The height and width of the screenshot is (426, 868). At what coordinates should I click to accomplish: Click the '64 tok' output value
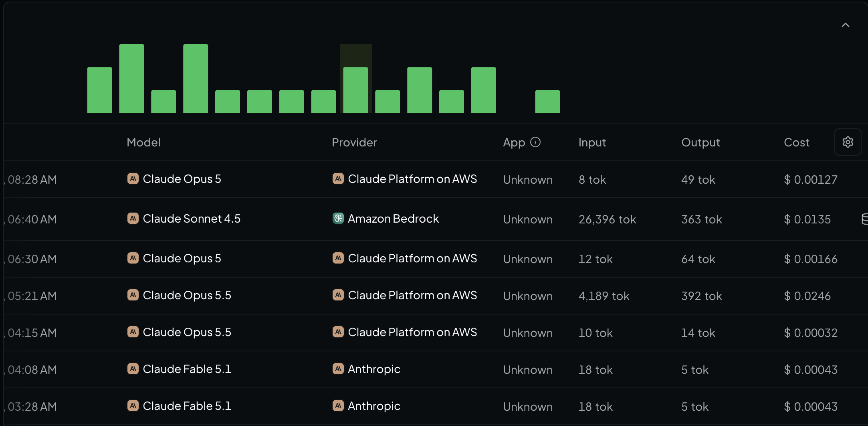point(698,259)
